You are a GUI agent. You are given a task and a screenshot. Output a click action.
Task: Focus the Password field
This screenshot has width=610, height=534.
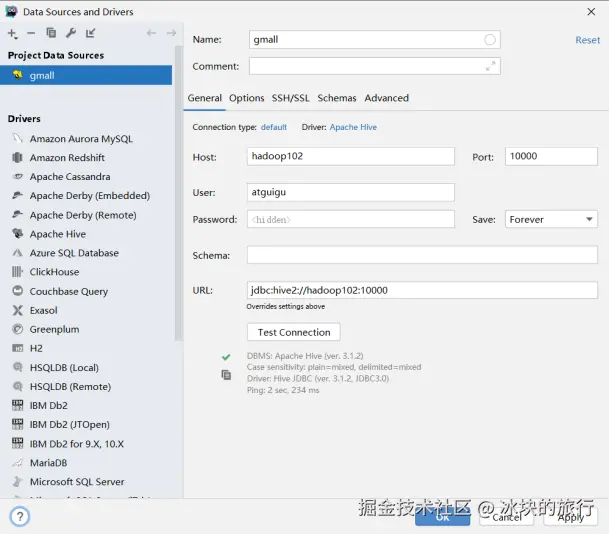click(x=351, y=219)
